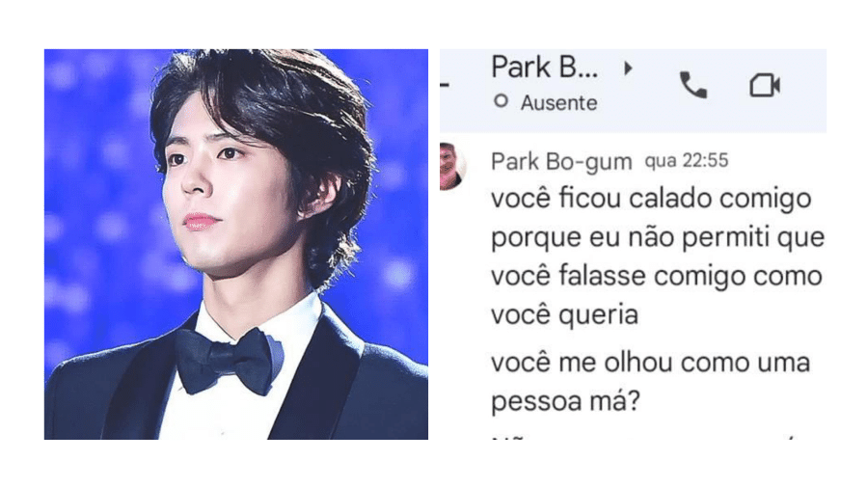The width and height of the screenshot is (868, 488).
Task: Click the Ausente status circle indicator
Action: (501, 101)
